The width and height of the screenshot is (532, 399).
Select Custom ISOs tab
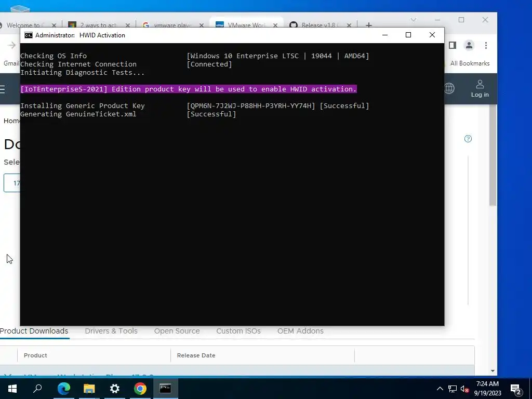(x=238, y=331)
